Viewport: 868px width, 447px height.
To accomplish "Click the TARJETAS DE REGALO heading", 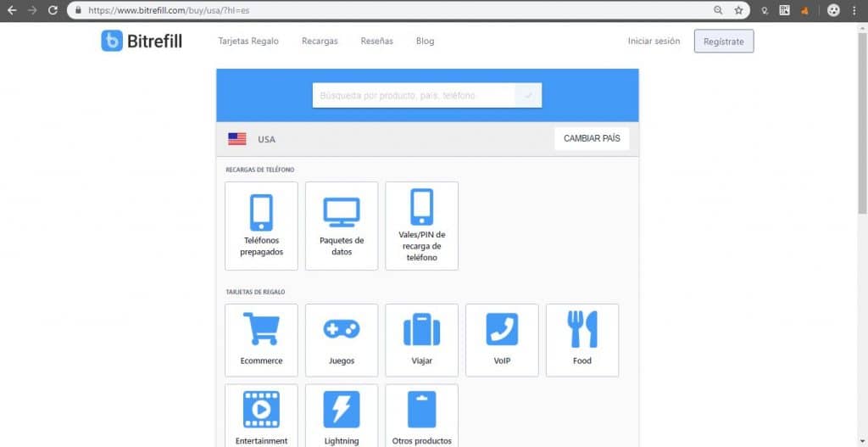I will pos(255,292).
